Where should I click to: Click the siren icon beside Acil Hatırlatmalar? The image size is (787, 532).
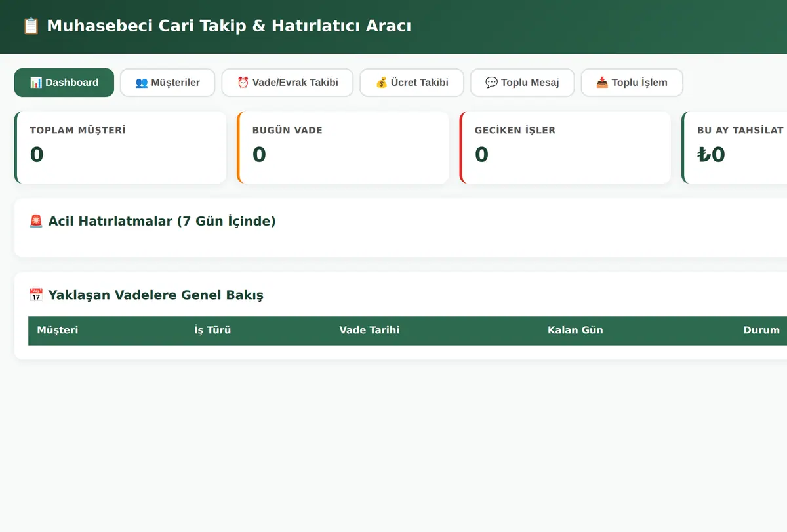[x=36, y=221]
